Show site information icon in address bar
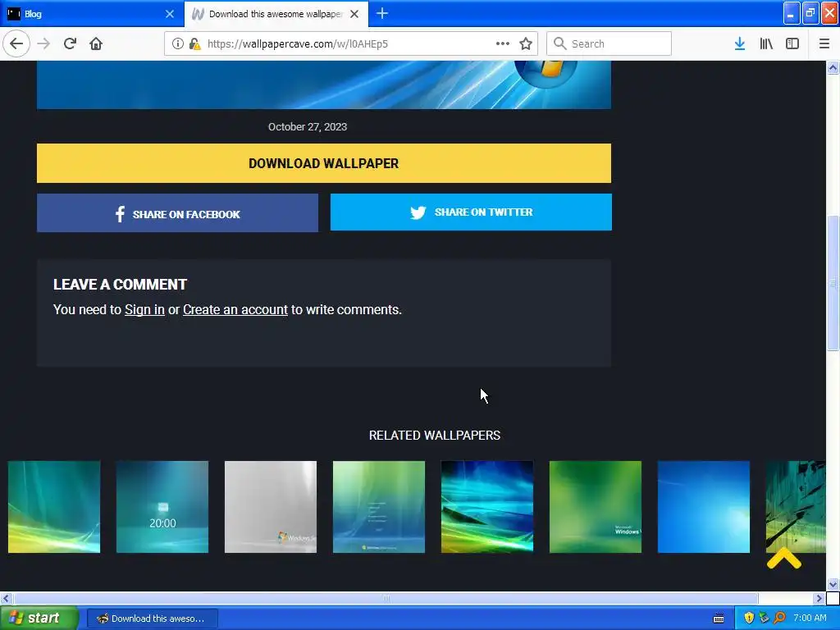This screenshot has width=840, height=630. coord(177,43)
